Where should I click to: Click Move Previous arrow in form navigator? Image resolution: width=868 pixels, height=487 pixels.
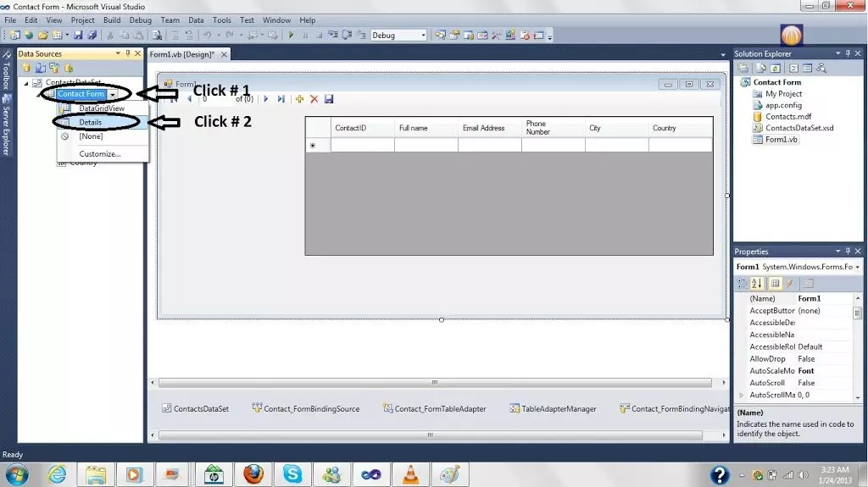[x=189, y=99]
